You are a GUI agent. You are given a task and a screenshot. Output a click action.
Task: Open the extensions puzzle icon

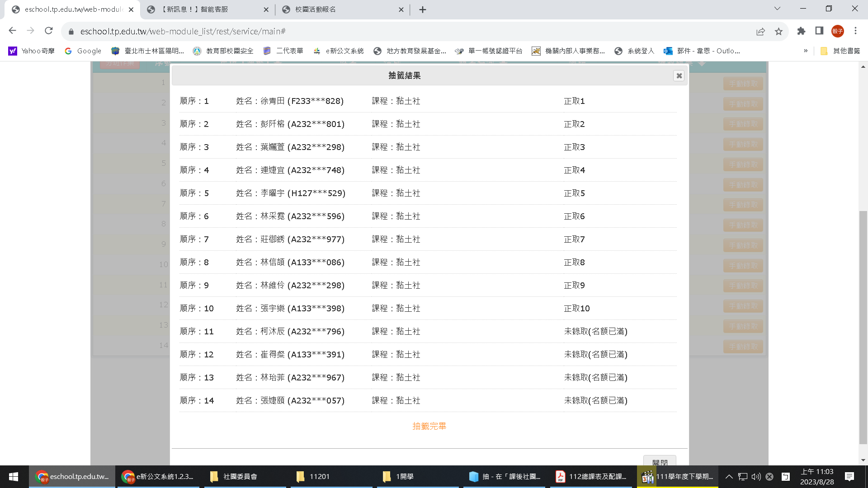[801, 31]
